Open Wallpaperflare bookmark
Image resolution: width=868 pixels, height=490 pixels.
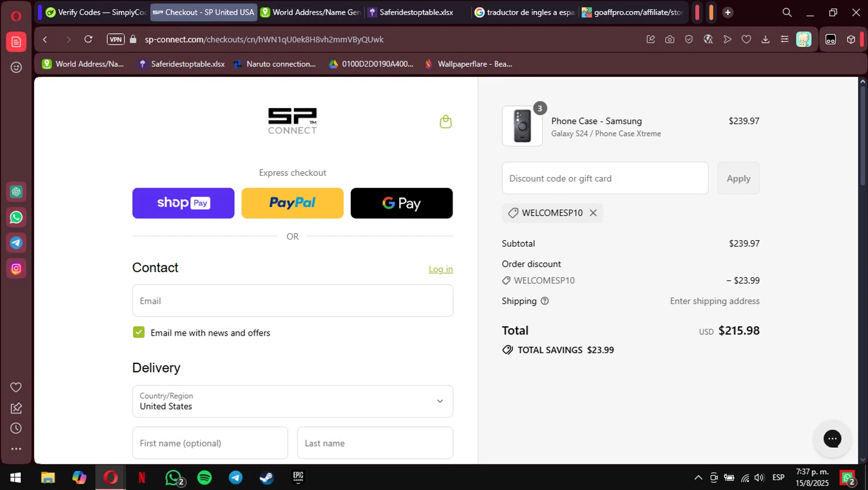pos(469,64)
